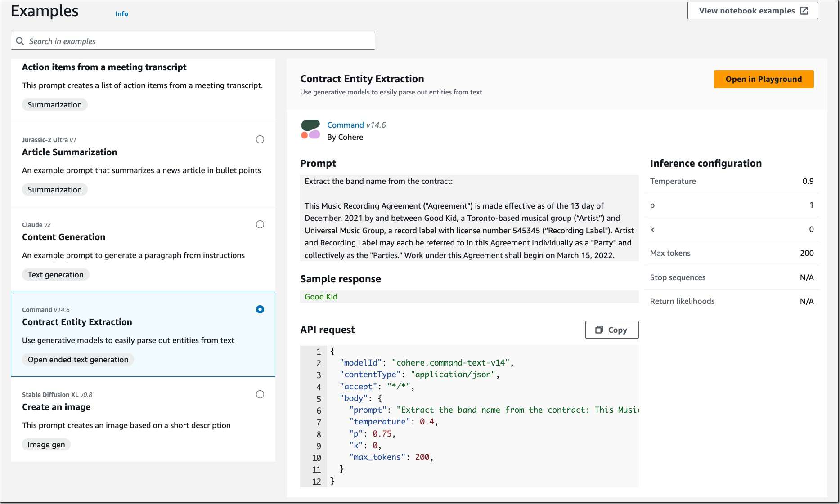Click the Open ended text generation tag

(78, 360)
